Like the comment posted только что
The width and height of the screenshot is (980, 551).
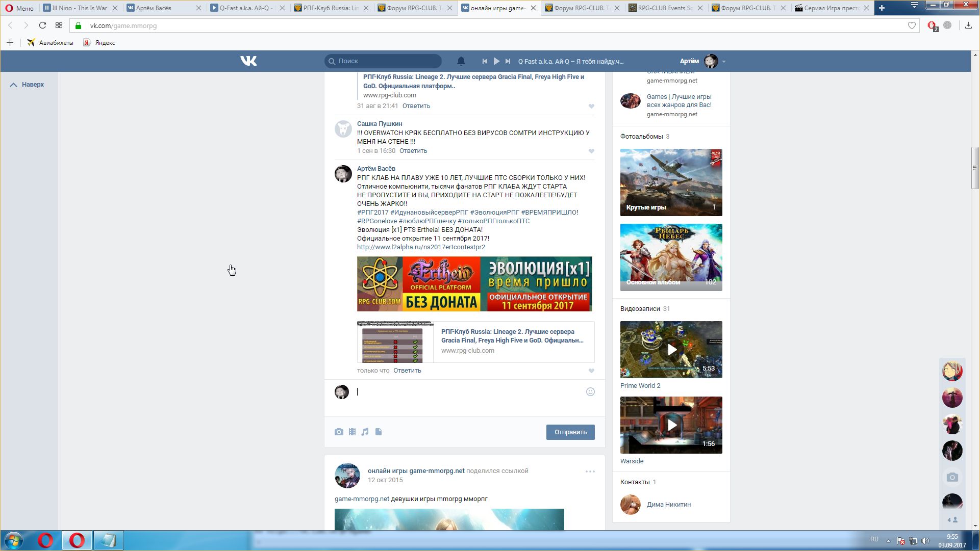[591, 371]
